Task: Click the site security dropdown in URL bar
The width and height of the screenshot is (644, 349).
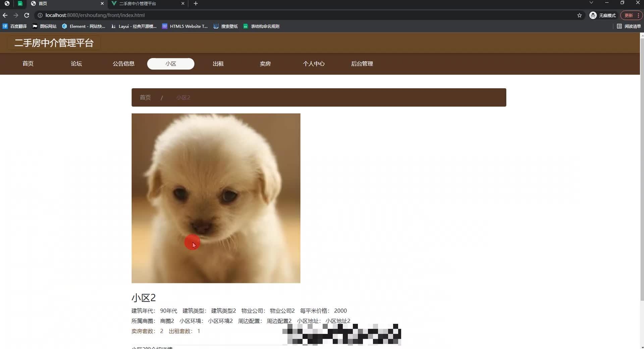Action: pyautogui.click(x=40, y=15)
